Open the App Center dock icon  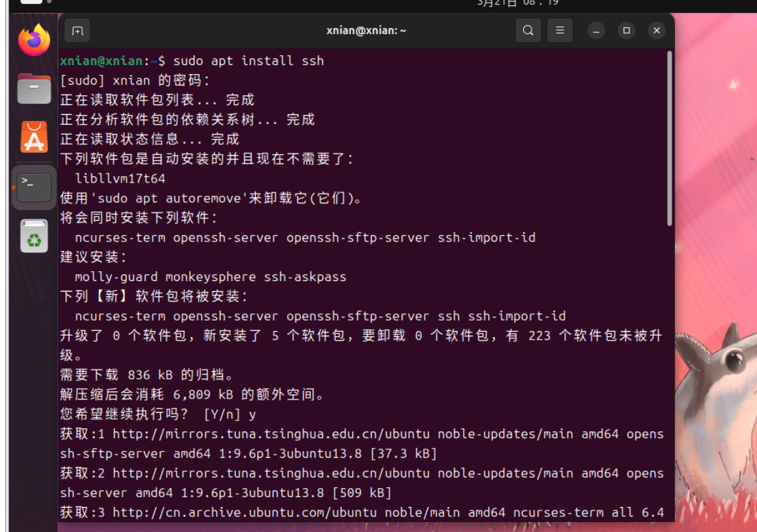tap(34, 137)
